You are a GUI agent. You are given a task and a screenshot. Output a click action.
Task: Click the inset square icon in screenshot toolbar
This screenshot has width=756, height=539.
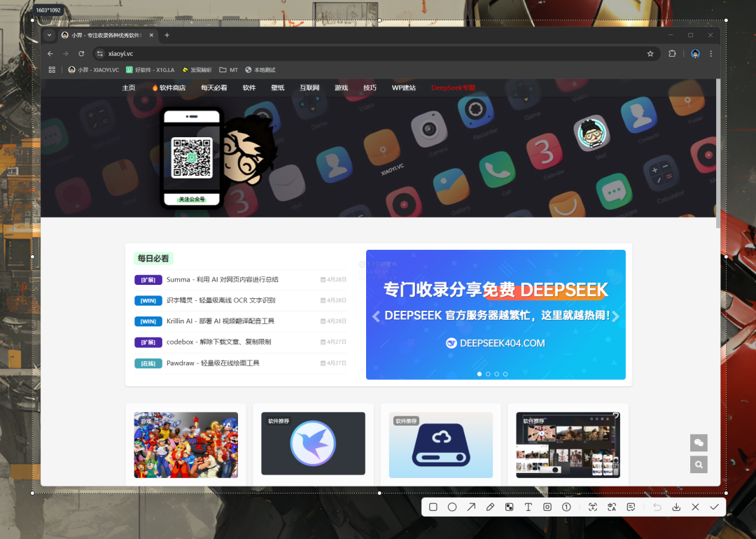(x=547, y=507)
